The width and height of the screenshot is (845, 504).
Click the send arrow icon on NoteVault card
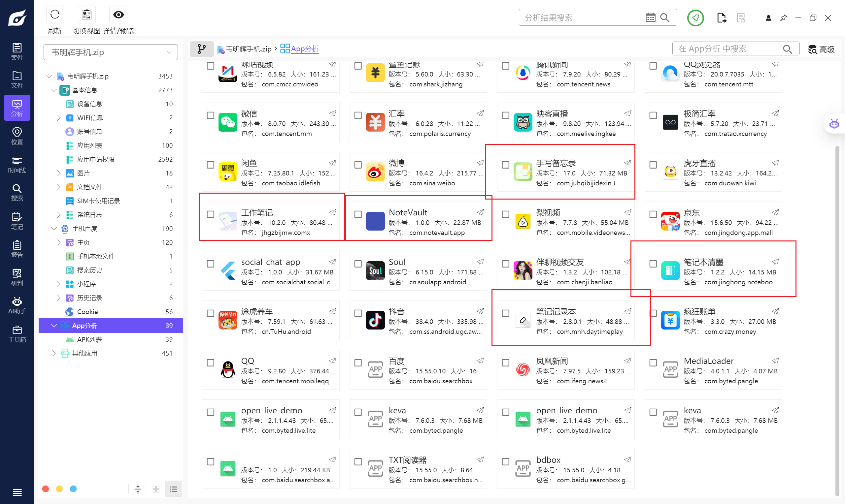click(x=480, y=212)
